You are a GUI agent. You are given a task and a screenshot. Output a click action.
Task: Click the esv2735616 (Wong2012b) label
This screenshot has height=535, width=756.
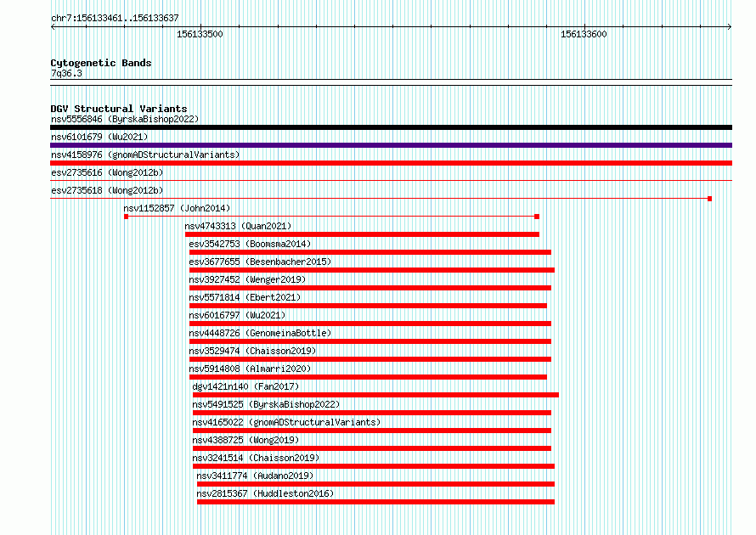[107, 172]
